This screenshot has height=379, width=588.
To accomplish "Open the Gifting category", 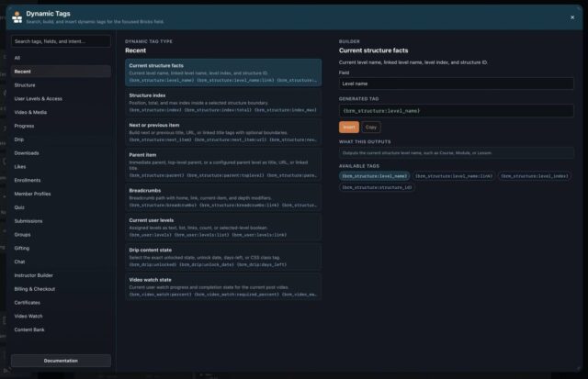I will 61,248.
